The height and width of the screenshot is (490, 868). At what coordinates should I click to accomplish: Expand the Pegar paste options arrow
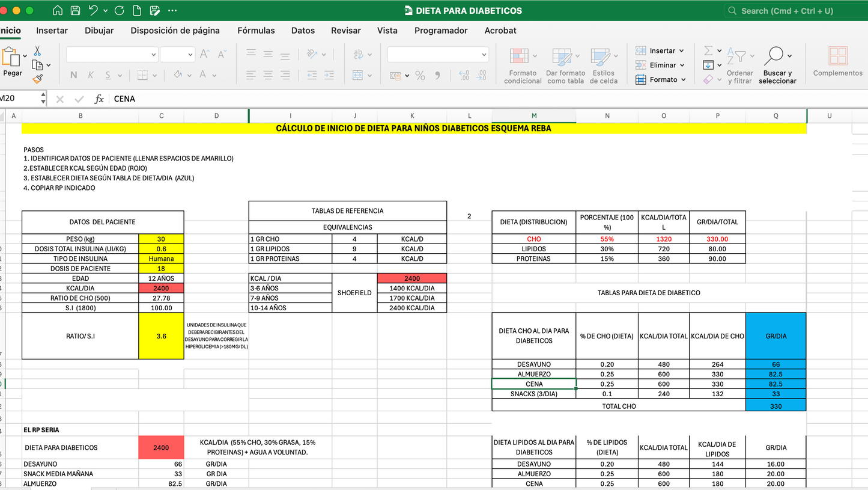(25, 57)
